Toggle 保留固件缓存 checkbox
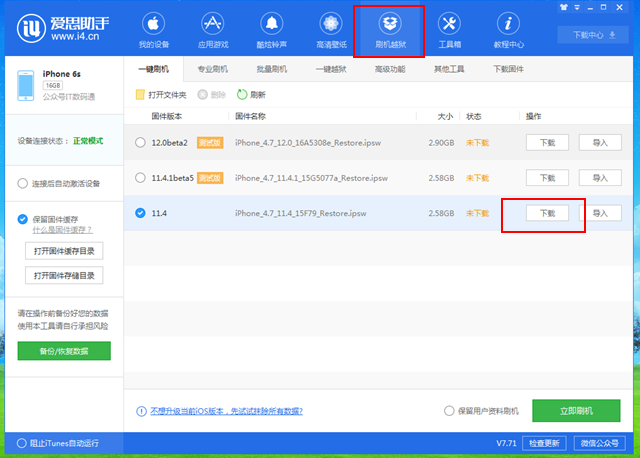The image size is (640, 458). pyautogui.click(x=23, y=219)
